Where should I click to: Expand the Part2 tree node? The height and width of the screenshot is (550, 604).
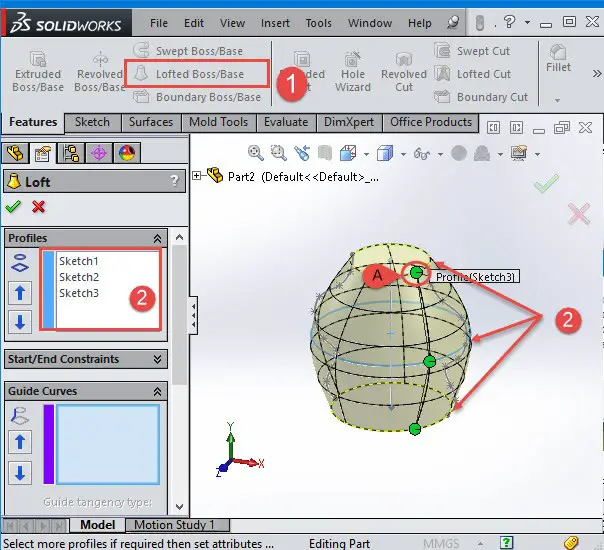(197, 176)
